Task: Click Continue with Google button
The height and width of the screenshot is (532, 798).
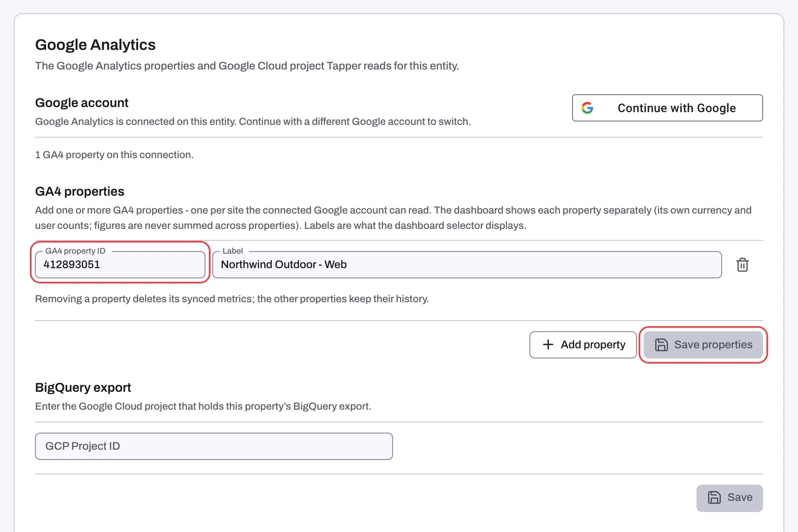Action: pos(667,108)
